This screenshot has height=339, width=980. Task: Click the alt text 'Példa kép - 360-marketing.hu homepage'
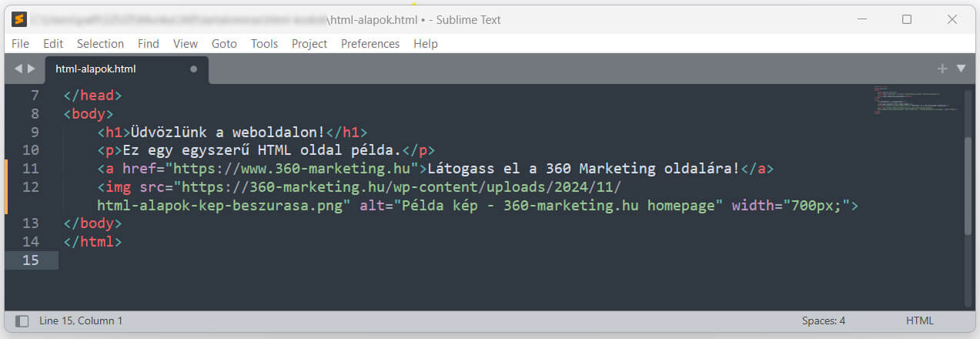(x=558, y=206)
